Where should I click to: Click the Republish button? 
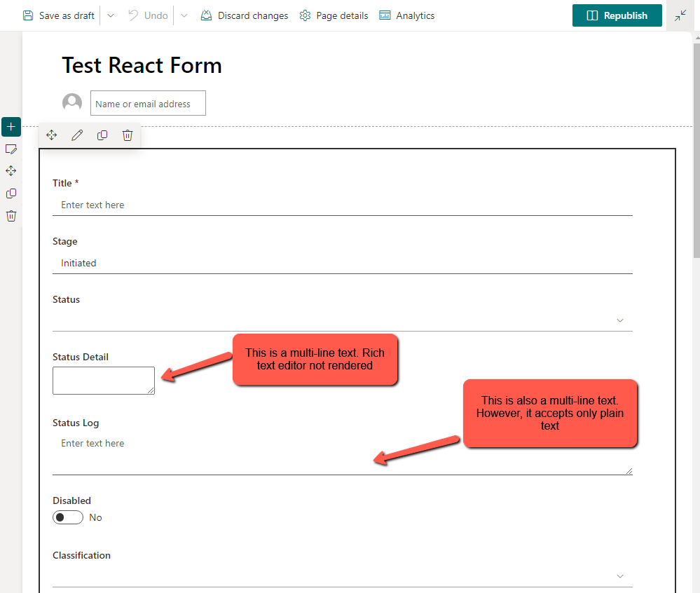[x=617, y=15]
